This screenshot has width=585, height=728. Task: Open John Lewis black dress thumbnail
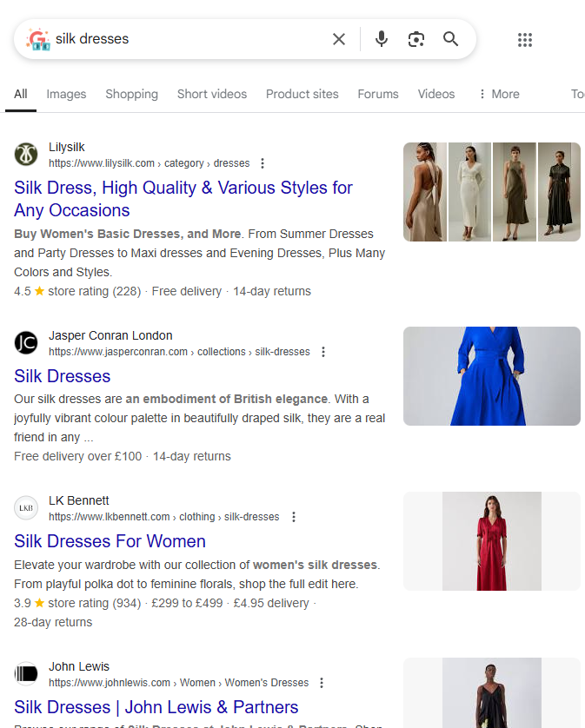[x=492, y=692]
